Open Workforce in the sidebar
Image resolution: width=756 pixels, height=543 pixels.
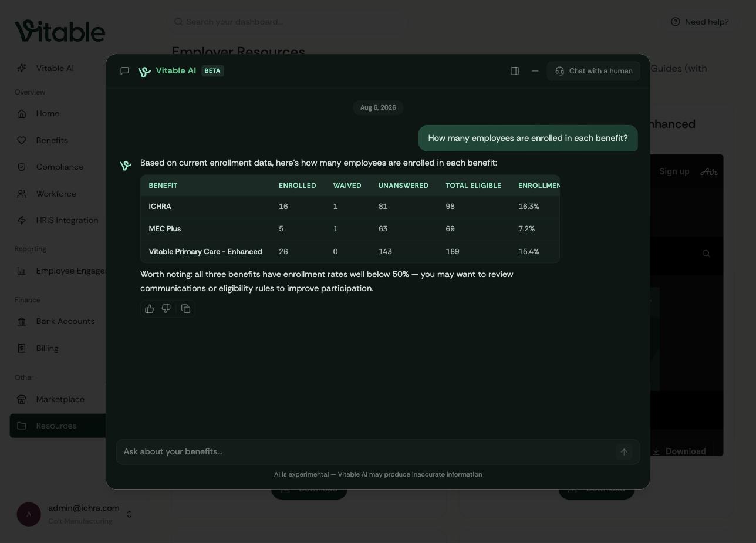tap(58, 194)
